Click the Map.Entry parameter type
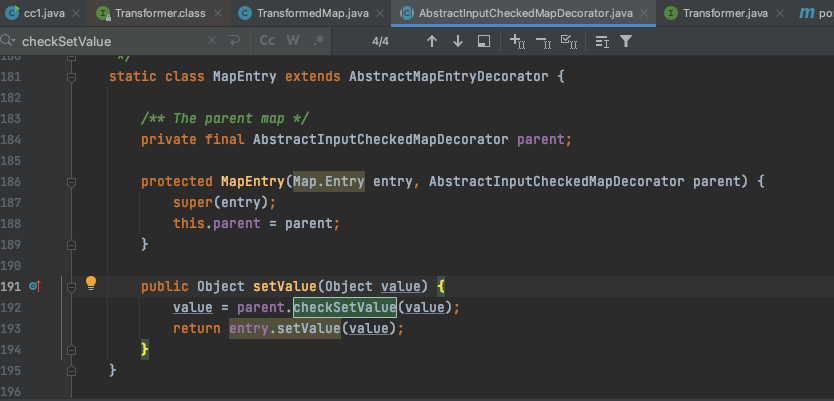Viewport: 834px width, 401px height. (x=329, y=181)
